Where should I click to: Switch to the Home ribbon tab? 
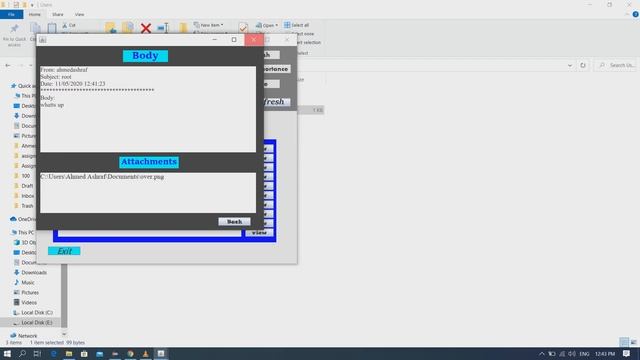point(35,14)
